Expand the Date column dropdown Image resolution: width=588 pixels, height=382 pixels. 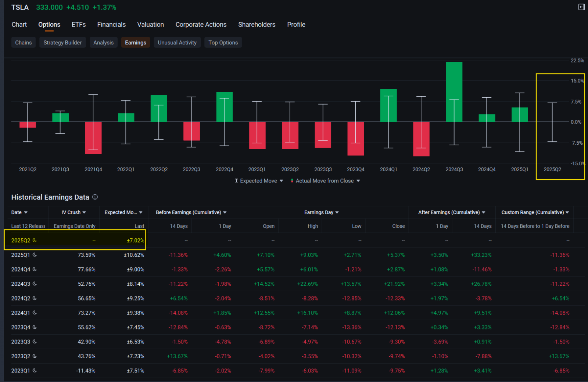[x=26, y=212]
